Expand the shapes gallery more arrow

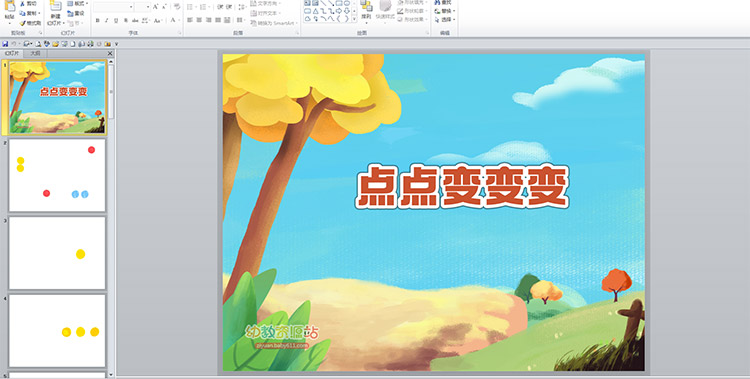click(x=354, y=19)
